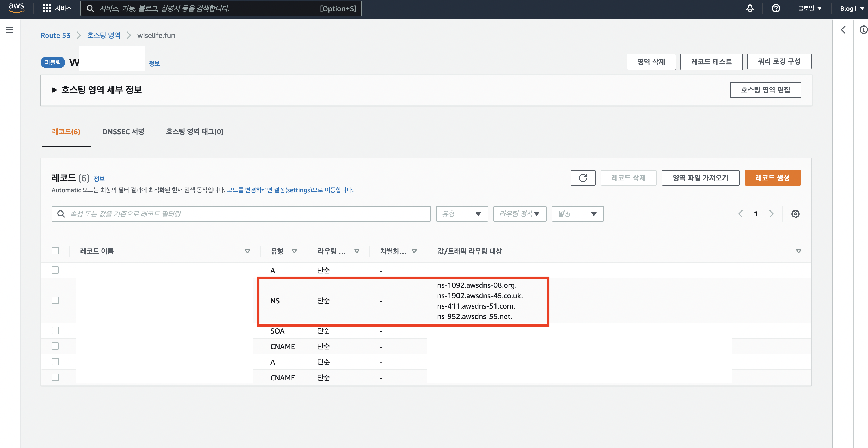The image size is (868, 448).
Task: Check the SOA record row checkbox
Action: (x=55, y=330)
